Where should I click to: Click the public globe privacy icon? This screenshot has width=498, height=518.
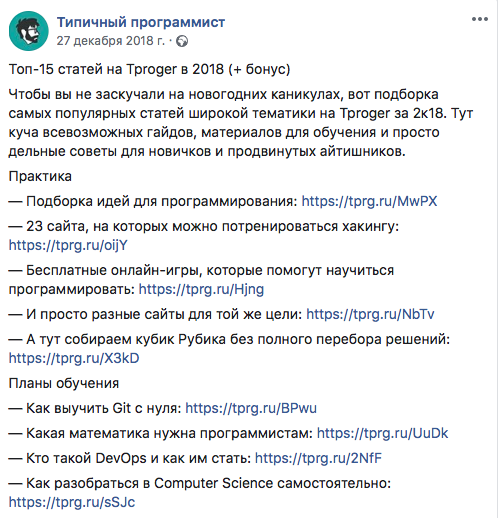click(182, 41)
